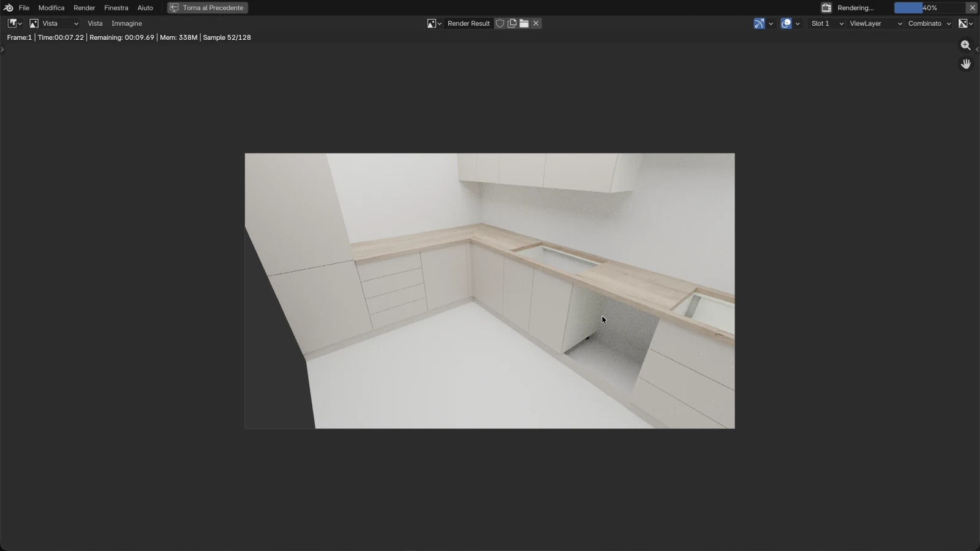
Task: Open the editor type selector icon
Action: [x=15, y=23]
